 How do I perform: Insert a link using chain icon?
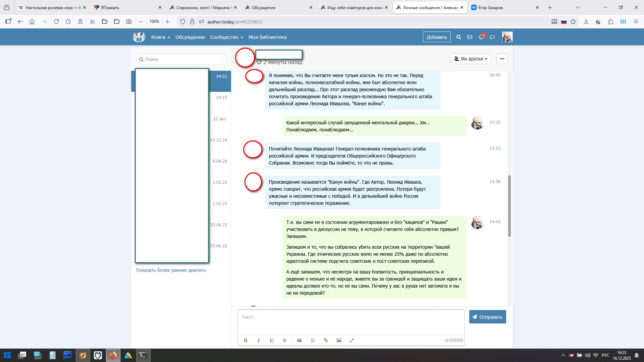coord(325,340)
